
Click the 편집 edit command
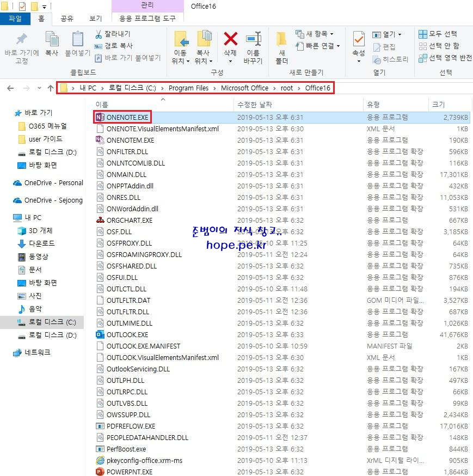pos(384,47)
